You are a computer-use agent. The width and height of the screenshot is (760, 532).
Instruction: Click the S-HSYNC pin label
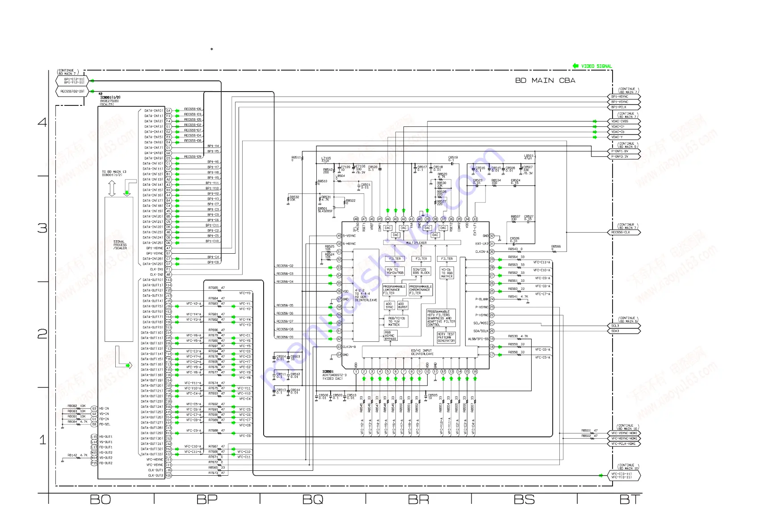pos(349,244)
